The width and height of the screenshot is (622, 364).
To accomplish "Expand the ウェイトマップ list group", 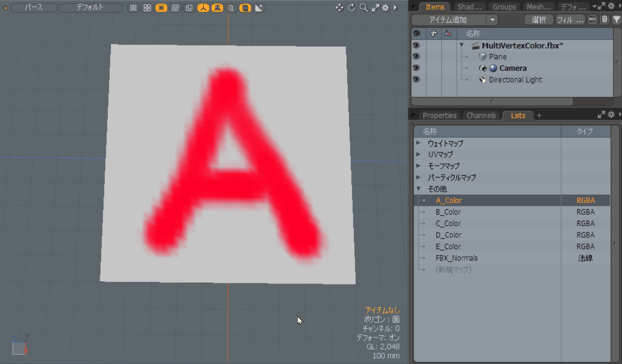I will (418, 143).
